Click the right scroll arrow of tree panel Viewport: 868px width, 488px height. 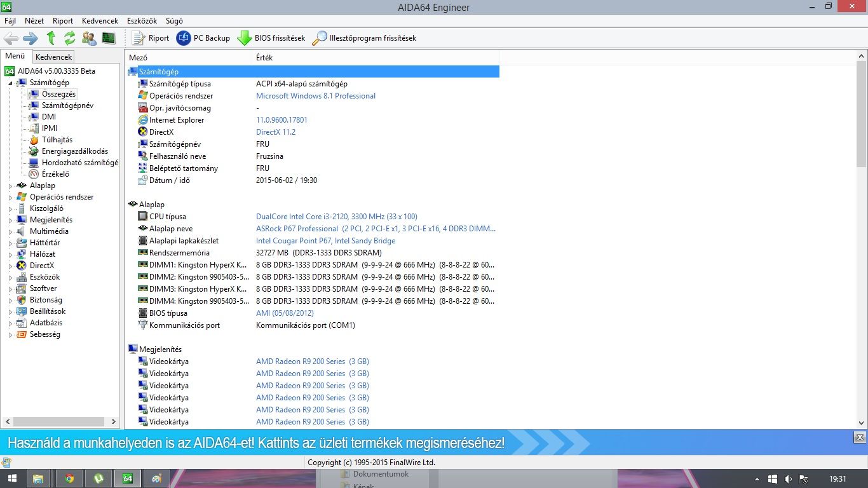click(x=114, y=421)
